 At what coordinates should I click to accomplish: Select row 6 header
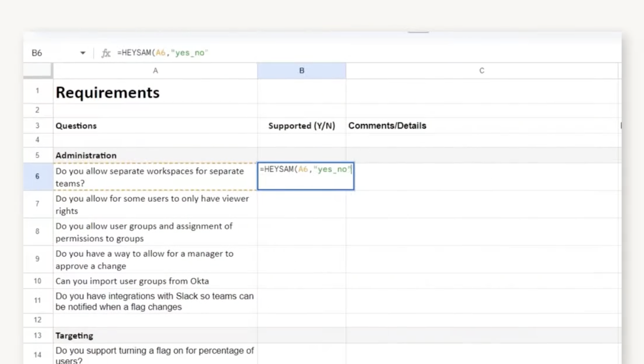pos(38,177)
